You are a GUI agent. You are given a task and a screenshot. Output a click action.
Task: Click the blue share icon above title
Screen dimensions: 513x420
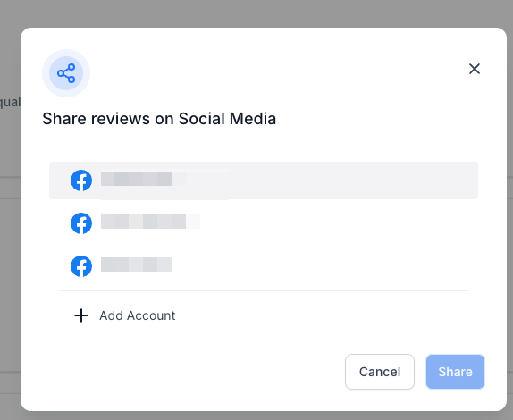coord(66,73)
